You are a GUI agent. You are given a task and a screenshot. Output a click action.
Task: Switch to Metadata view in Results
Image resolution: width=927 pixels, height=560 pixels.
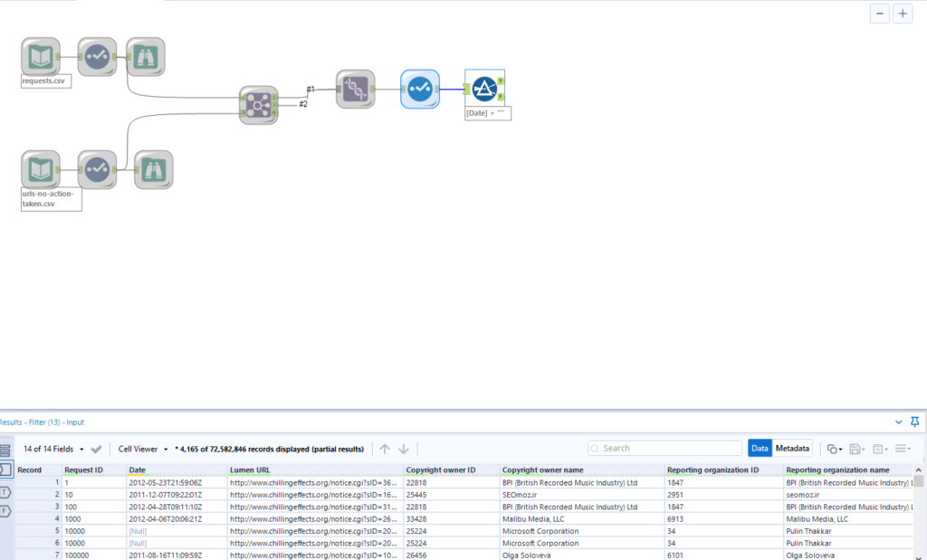792,449
